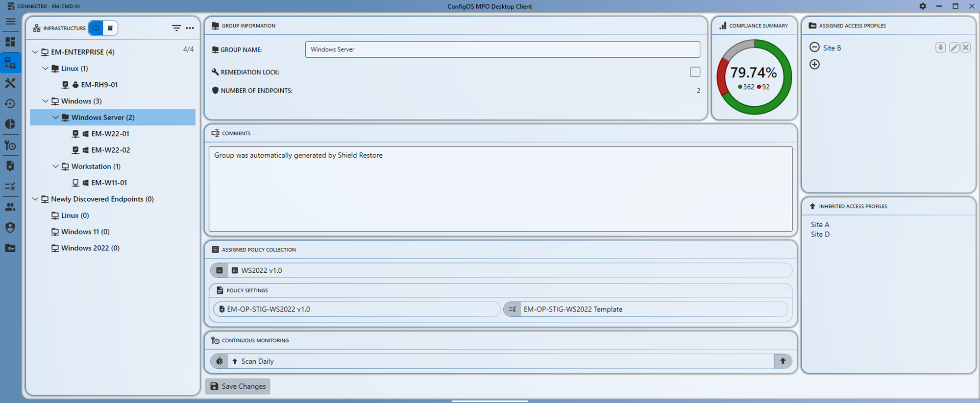Screen dimensions: 980x403
Task: Open the history icon in sidebar
Action: 10,104
